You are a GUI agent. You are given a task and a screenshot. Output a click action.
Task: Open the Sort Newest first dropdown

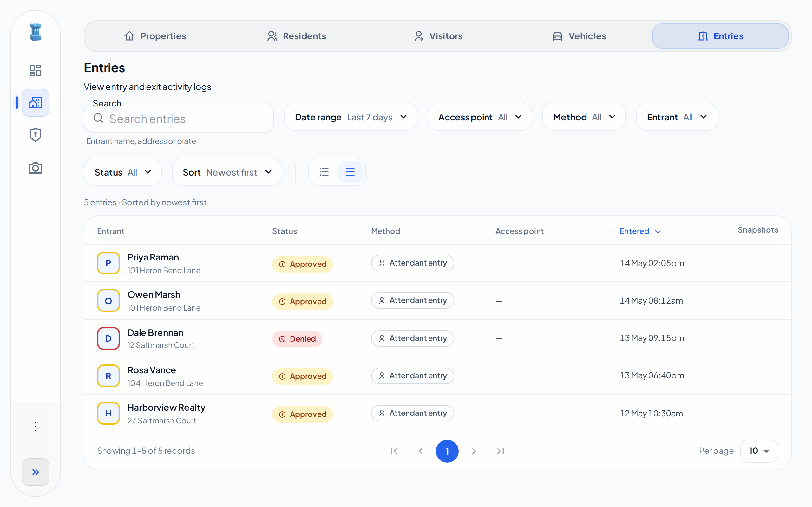(227, 172)
